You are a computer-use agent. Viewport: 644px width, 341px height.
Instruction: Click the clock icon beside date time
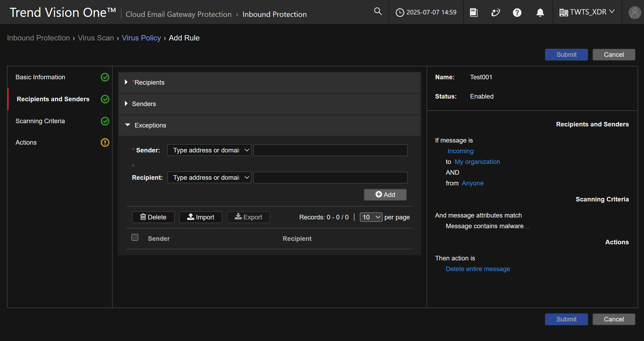(x=400, y=12)
